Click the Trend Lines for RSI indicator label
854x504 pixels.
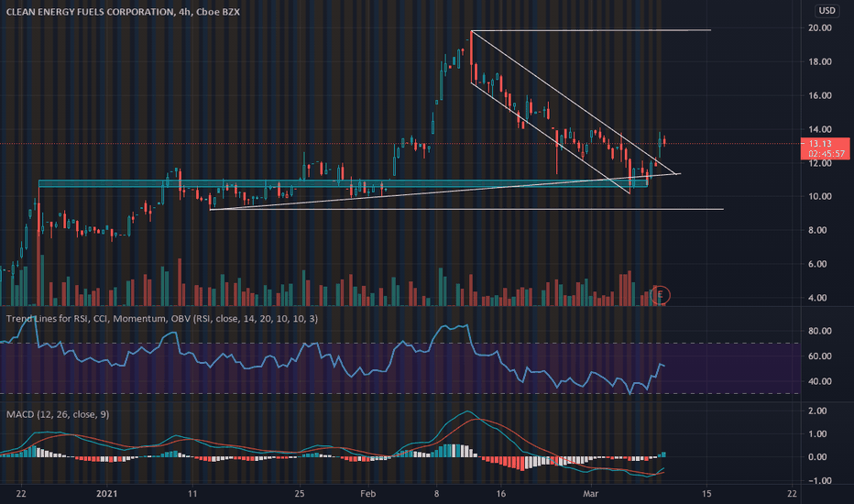[x=162, y=318]
